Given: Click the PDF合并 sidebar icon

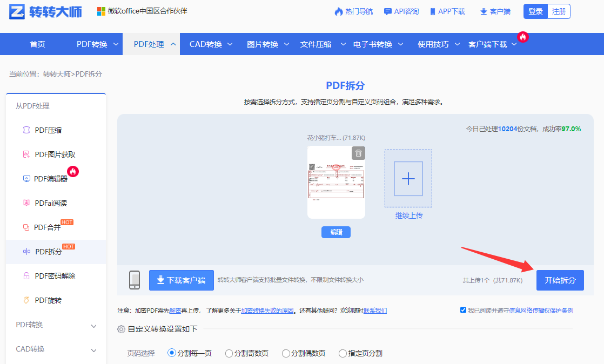Looking at the screenshot, I should click(26, 227).
